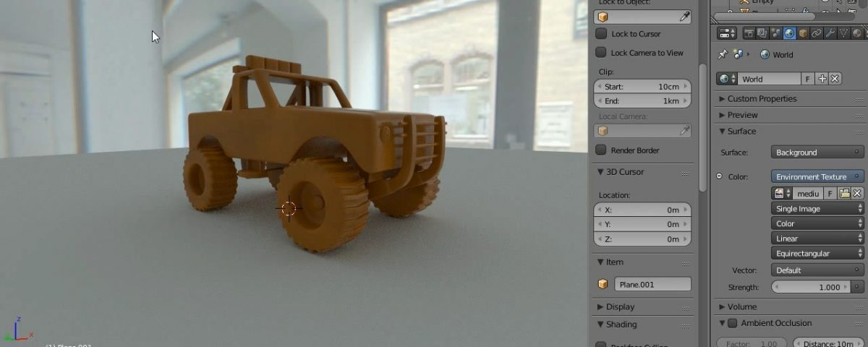Image resolution: width=868 pixels, height=347 pixels.
Task: Unlink World datablock with X button
Action: click(835, 79)
